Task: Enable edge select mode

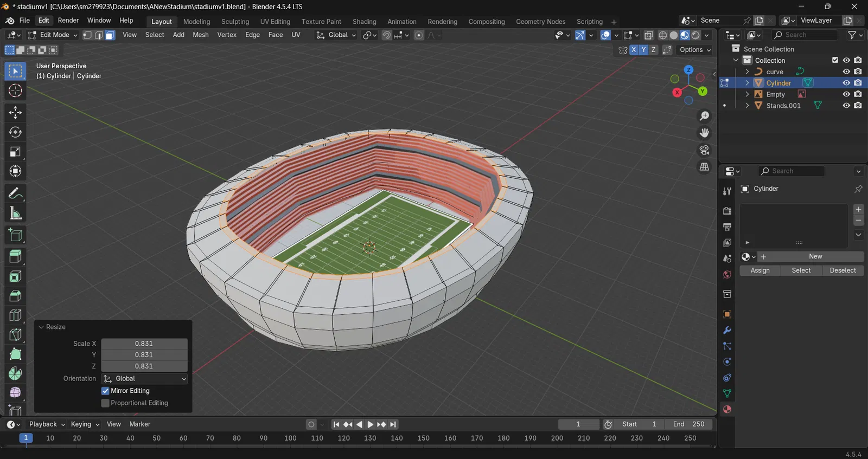Action: pos(99,35)
